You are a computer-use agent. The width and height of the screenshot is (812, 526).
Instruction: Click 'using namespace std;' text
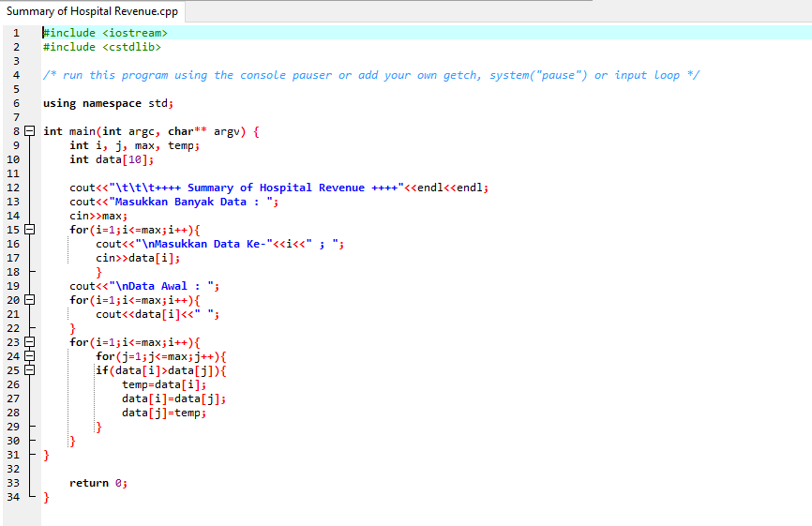108,103
